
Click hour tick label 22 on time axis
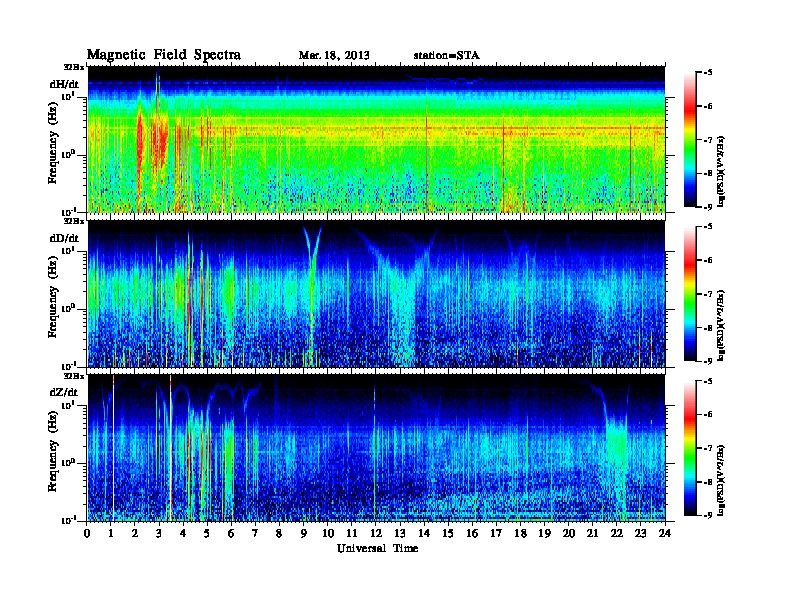[617, 534]
